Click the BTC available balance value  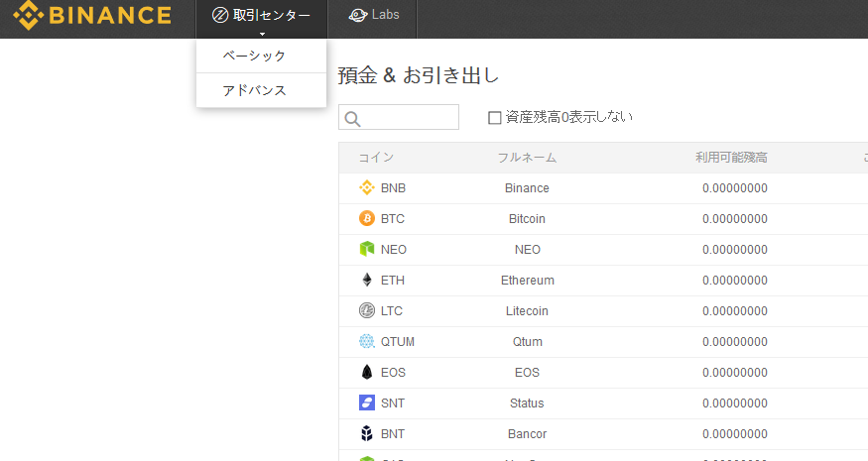point(735,219)
